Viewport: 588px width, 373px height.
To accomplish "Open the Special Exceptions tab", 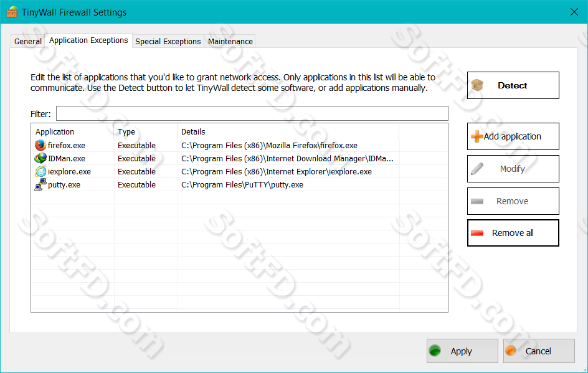I will [168, 41].
